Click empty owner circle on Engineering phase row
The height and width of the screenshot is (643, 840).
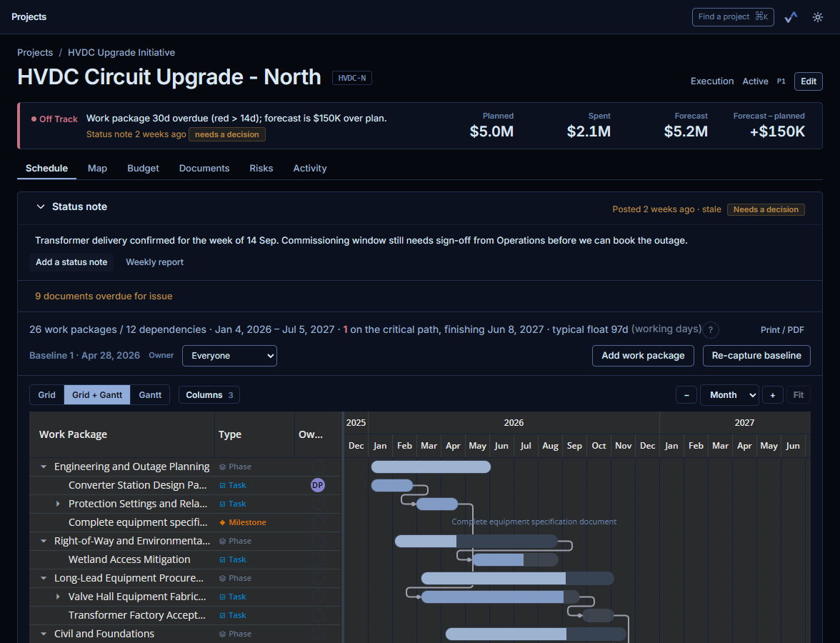pyautogui.click(x=318, y=467)
